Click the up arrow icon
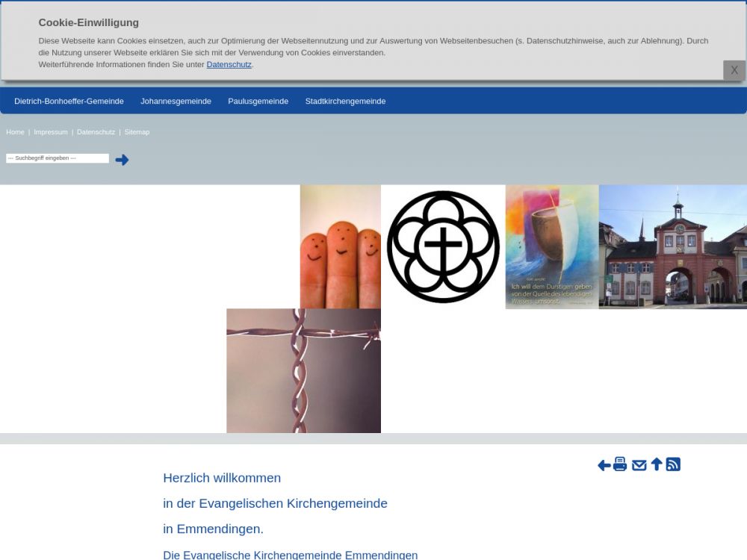 point(657,464)
